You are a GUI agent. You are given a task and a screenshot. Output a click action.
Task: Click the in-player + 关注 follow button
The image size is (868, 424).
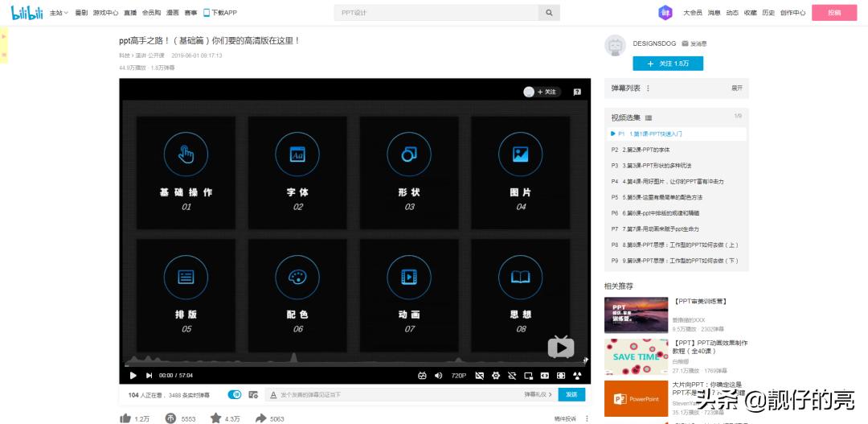[x=542, y=92]
